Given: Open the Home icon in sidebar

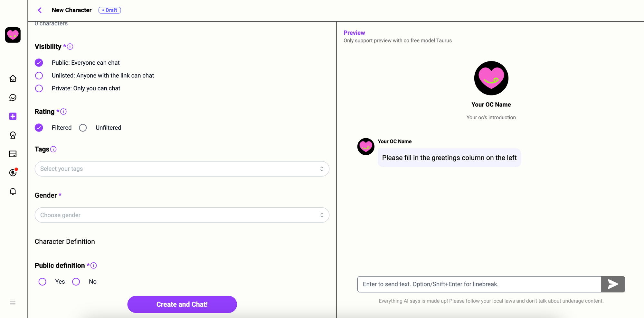Looking at the screenshot, I should (x=13, y=78).
